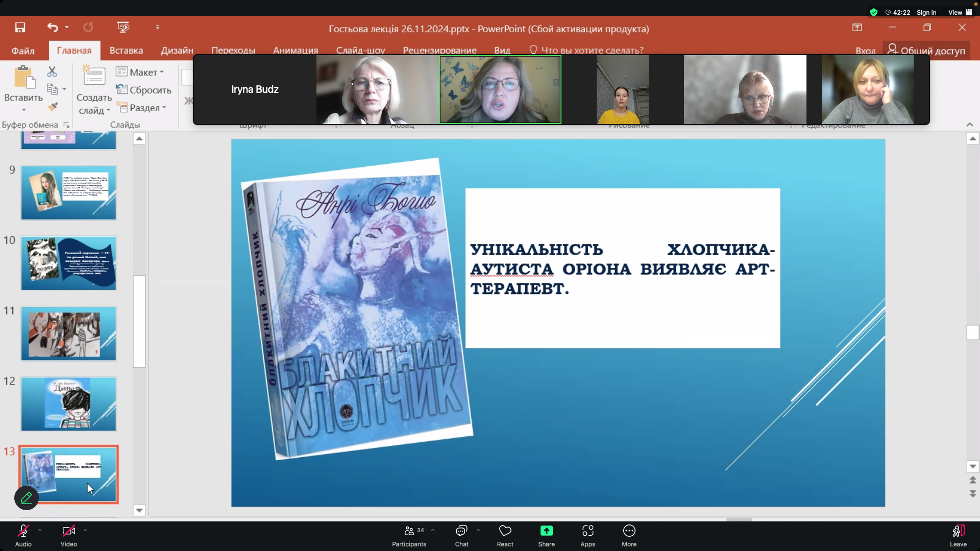Open the React heart menu
Screen dimensions: 980x551
click(x=505, y=536)
